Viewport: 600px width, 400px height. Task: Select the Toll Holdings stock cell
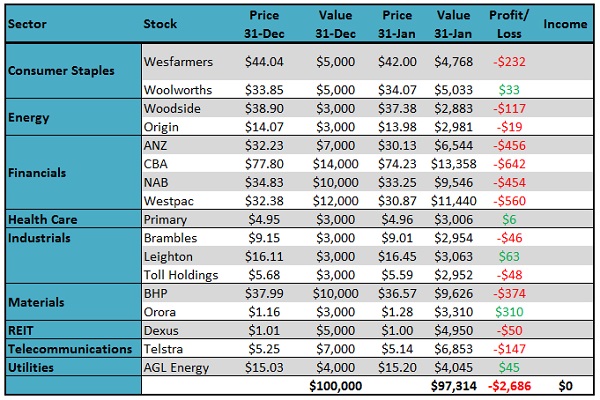coord(181,274)
